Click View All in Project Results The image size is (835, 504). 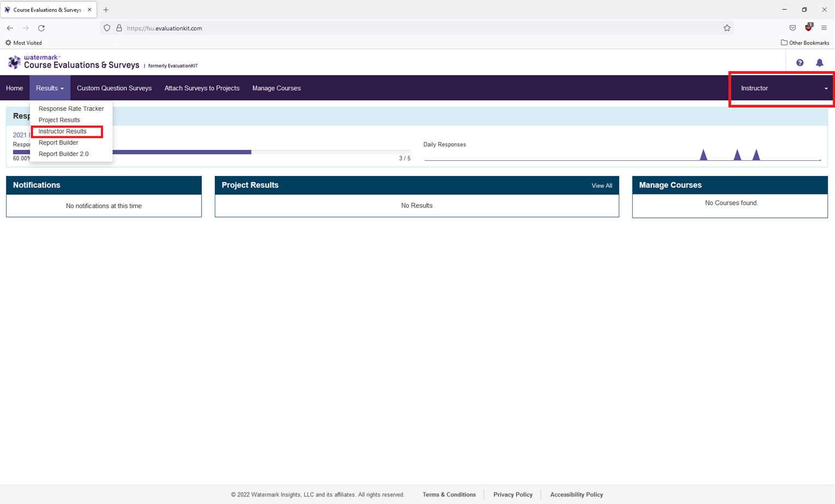coord(602,186)
